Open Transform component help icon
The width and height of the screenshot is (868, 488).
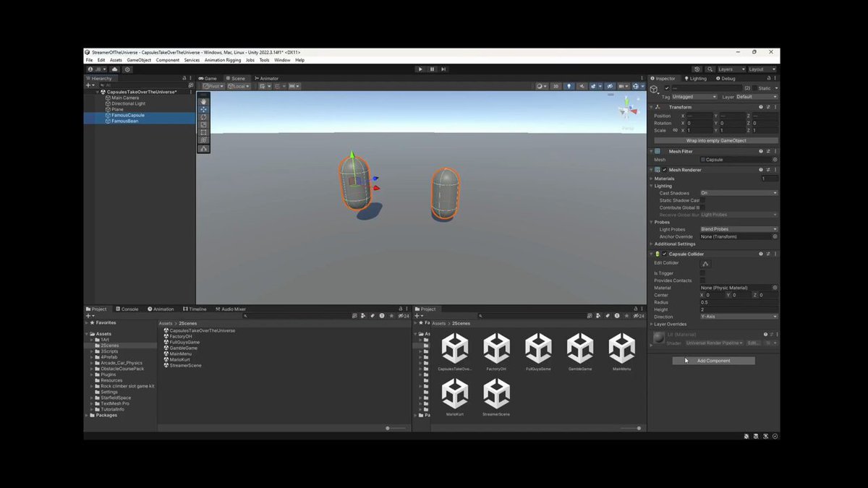tap(761, 107)
